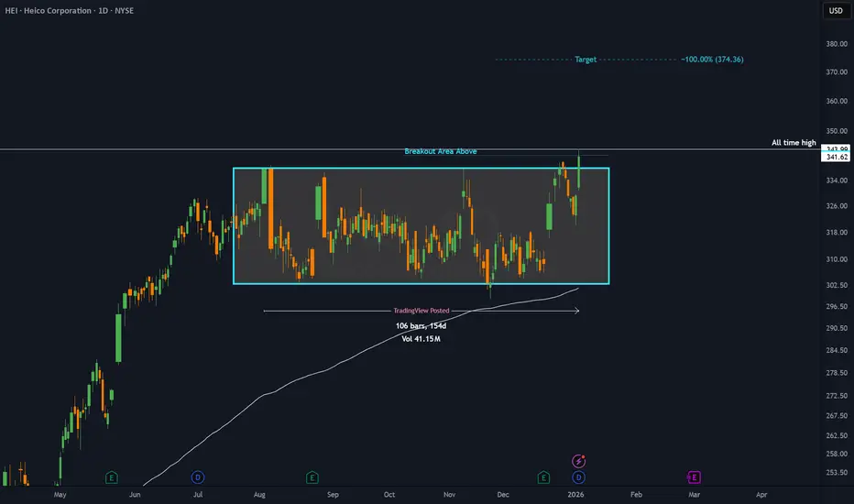Viewport: 854px width, 504px height.
Task: Click the 272.50 price axis label
Action: (x=837, y=396)
